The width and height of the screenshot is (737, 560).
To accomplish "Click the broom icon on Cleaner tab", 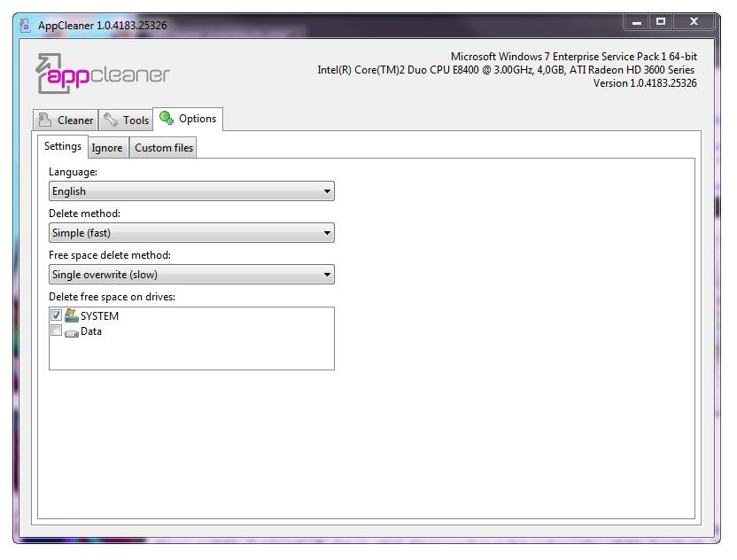I will 45,120.
